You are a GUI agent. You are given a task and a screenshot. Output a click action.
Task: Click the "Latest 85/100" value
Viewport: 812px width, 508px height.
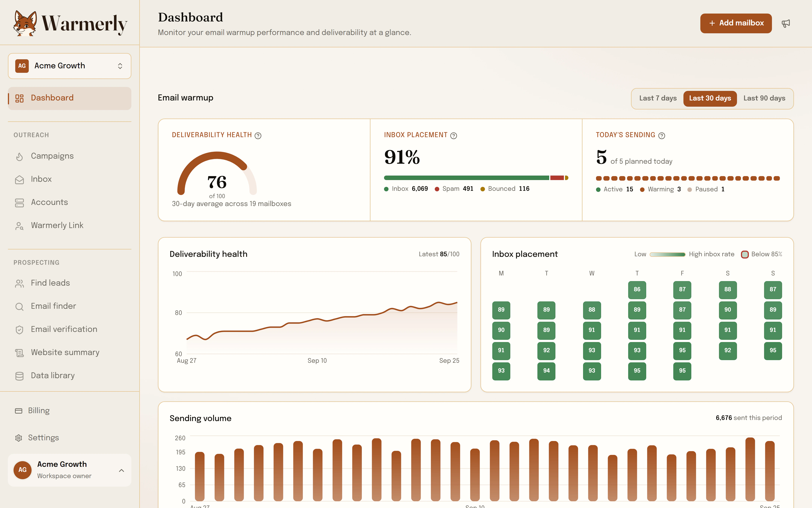tap(439, 254)
